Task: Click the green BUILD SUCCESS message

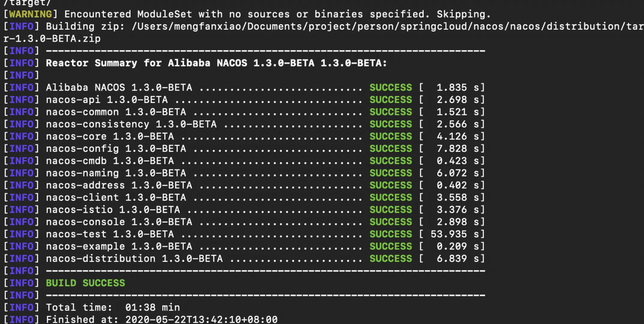Action: 85,283
